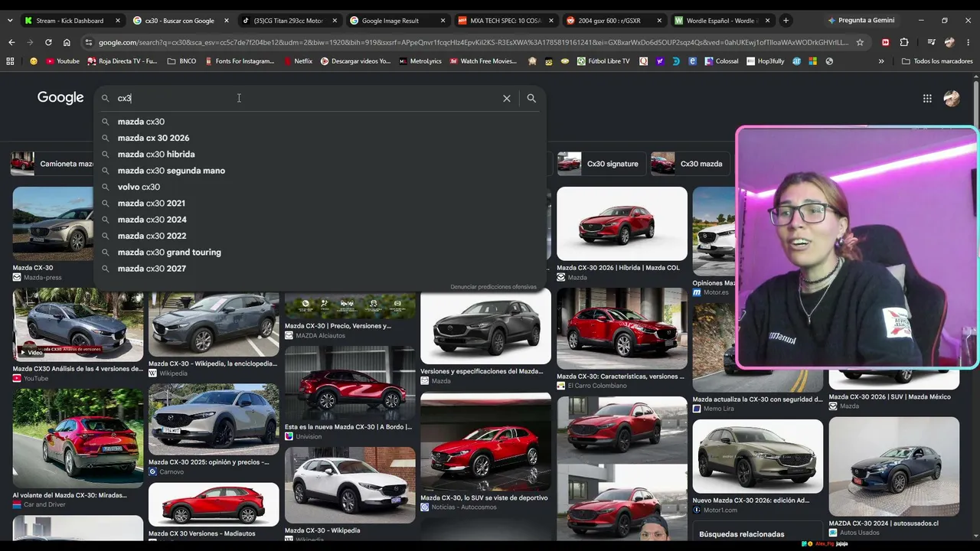Show hidden bookmarks with the chevron
The width and height of the screenshot is (980, 551).
click(x=881, y=61)
